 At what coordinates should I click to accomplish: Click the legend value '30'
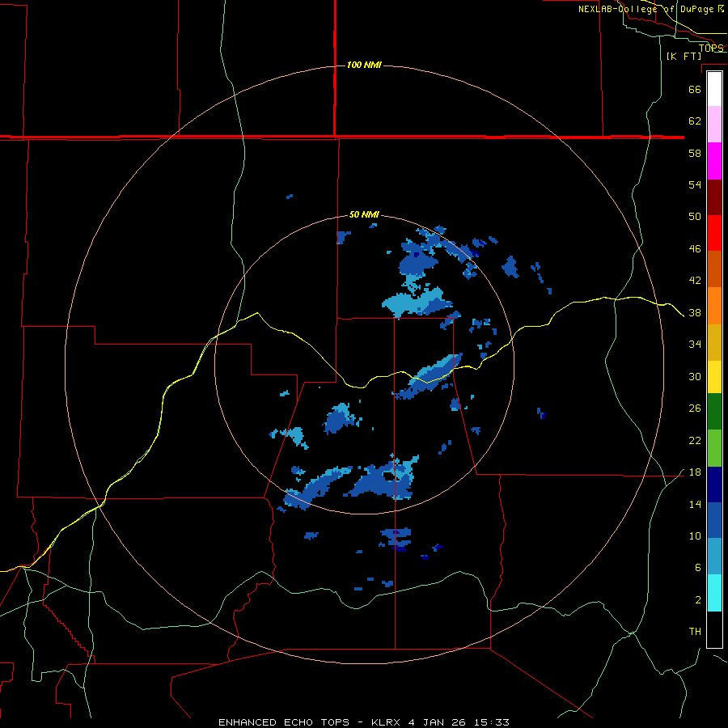695,376
